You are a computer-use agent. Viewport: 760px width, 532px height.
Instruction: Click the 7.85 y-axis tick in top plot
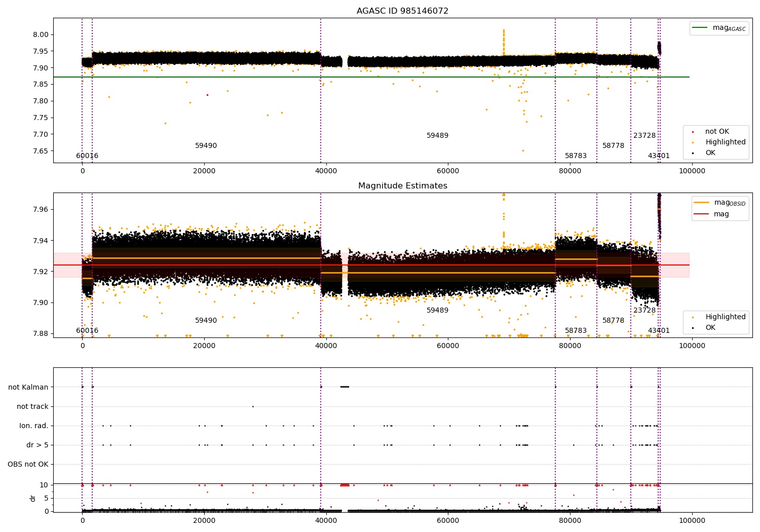click(x=41, y=85)
